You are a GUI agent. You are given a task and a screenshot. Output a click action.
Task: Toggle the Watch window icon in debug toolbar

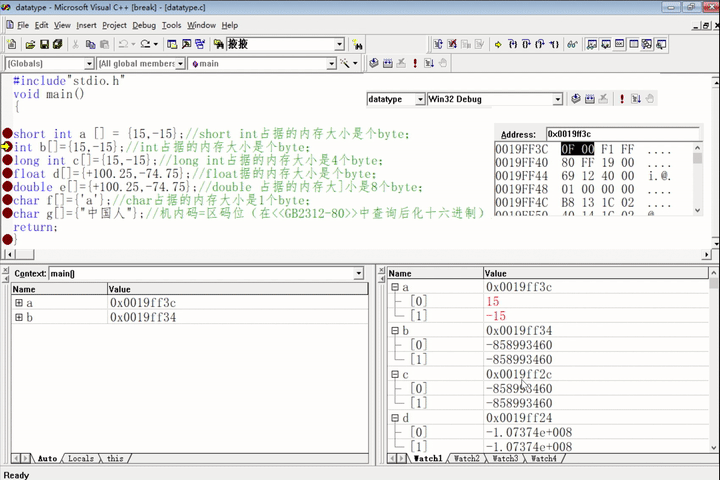(592, 44)
